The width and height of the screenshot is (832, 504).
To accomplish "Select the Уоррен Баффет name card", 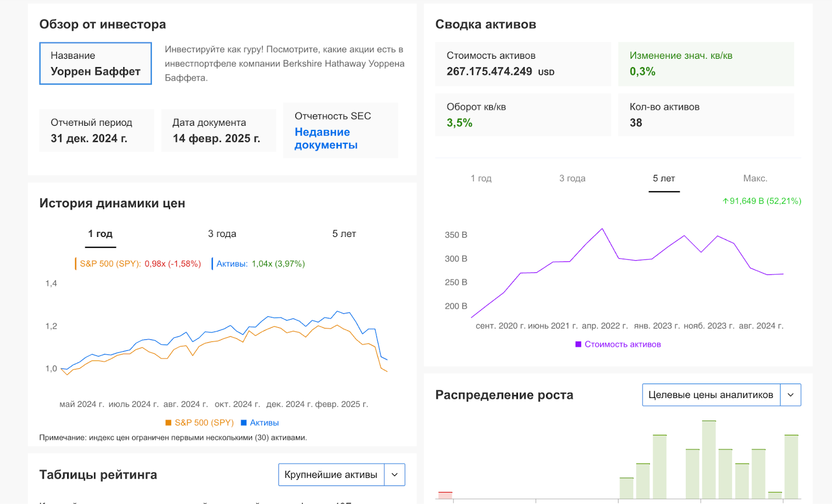I will tap(96, 63).
